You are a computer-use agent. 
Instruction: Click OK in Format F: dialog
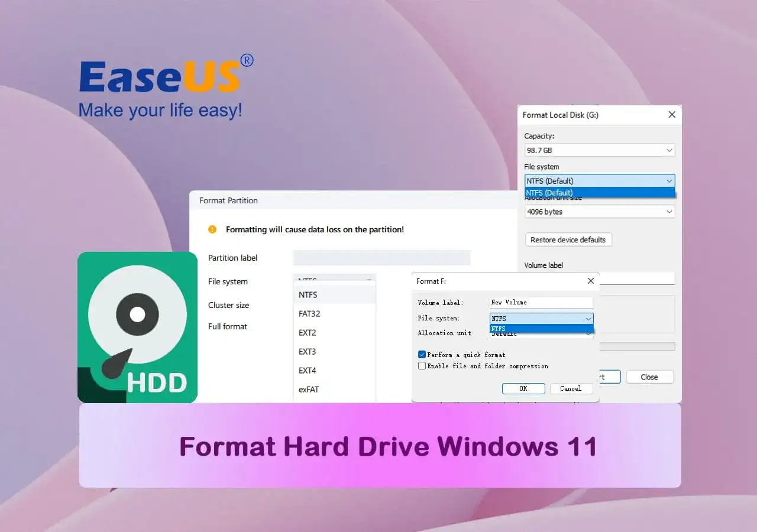[523, 388]
